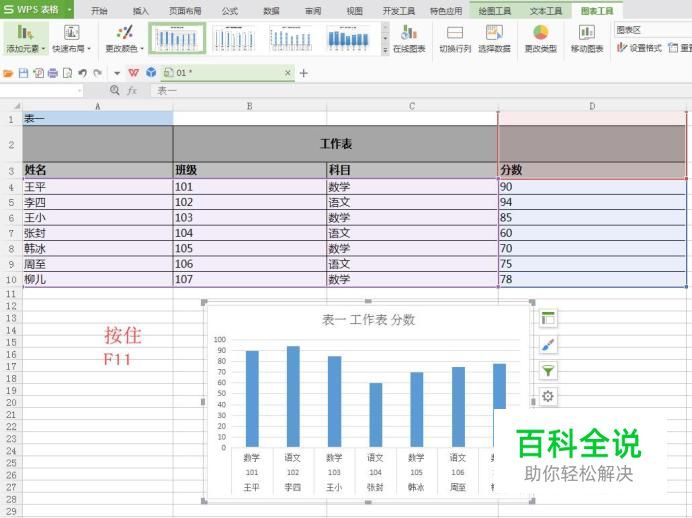Select column B header

pyautogui.click(x=250, y=106)
